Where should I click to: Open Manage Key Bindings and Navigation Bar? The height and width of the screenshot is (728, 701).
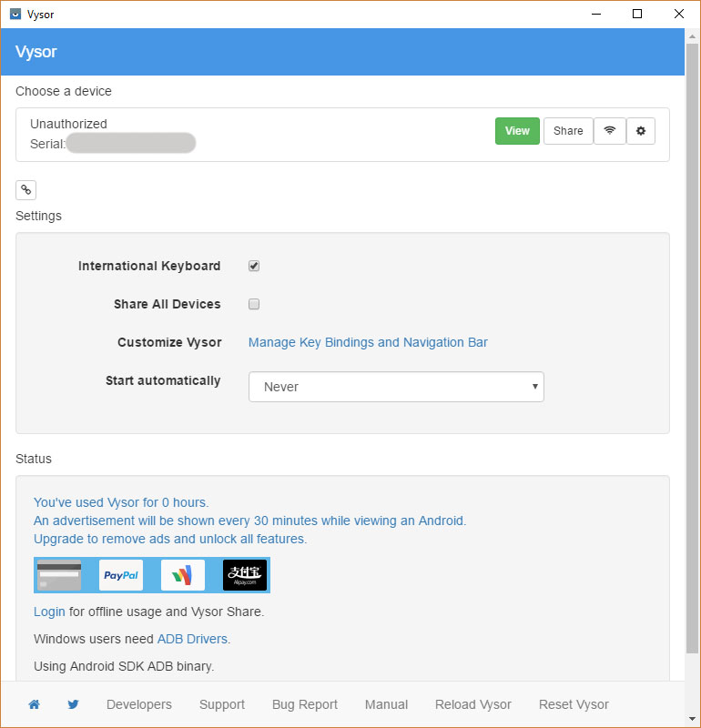click(x=368, y=343)
